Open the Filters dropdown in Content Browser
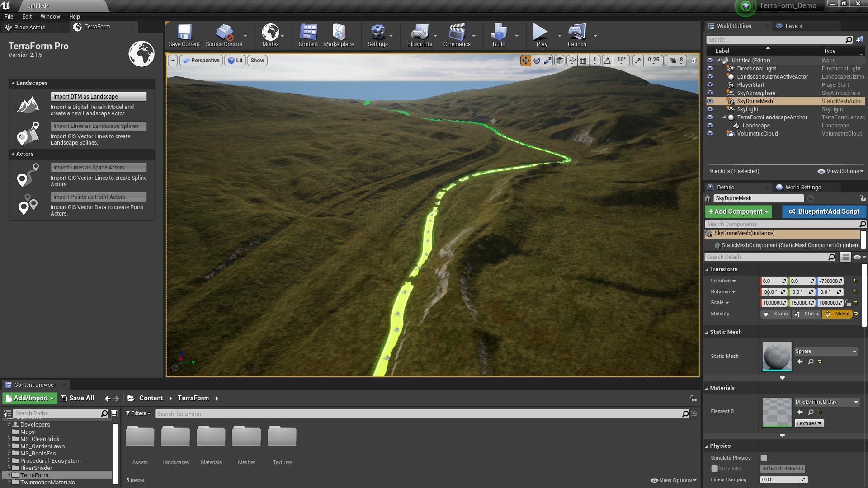 pyautogui.click(x=138, y=413)
